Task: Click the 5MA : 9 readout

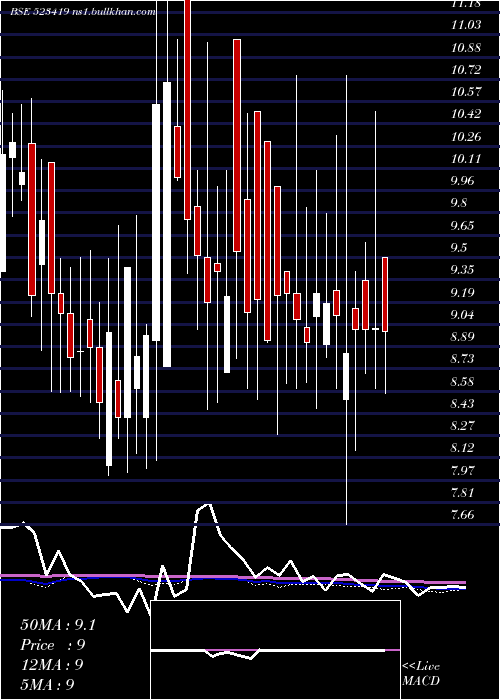Action: pyautogui.click(x=47, y=684)
